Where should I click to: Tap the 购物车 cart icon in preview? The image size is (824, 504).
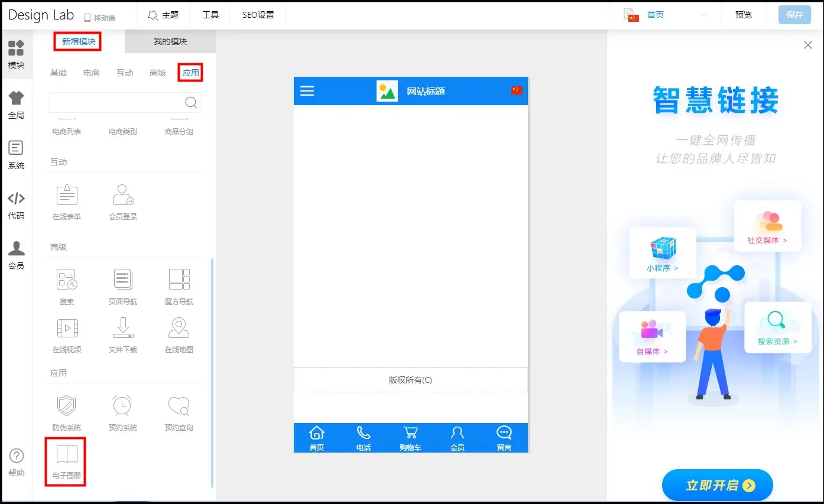point(410,438)
